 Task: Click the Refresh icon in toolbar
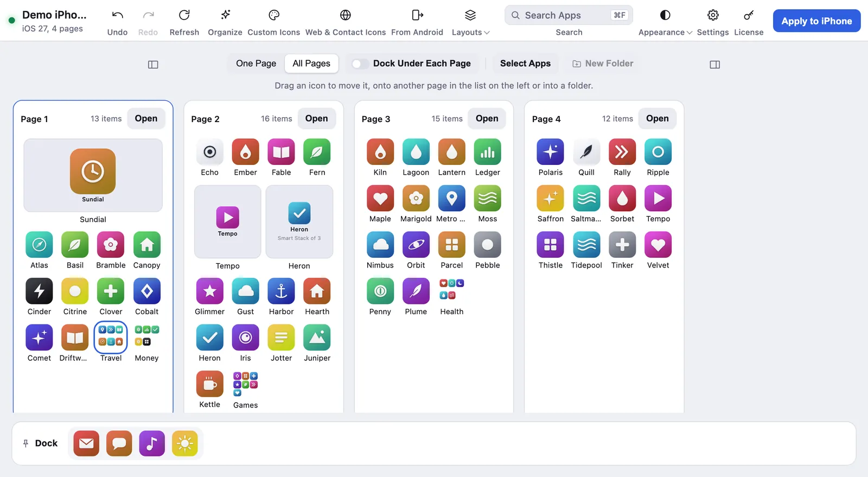tap(184, 15)
